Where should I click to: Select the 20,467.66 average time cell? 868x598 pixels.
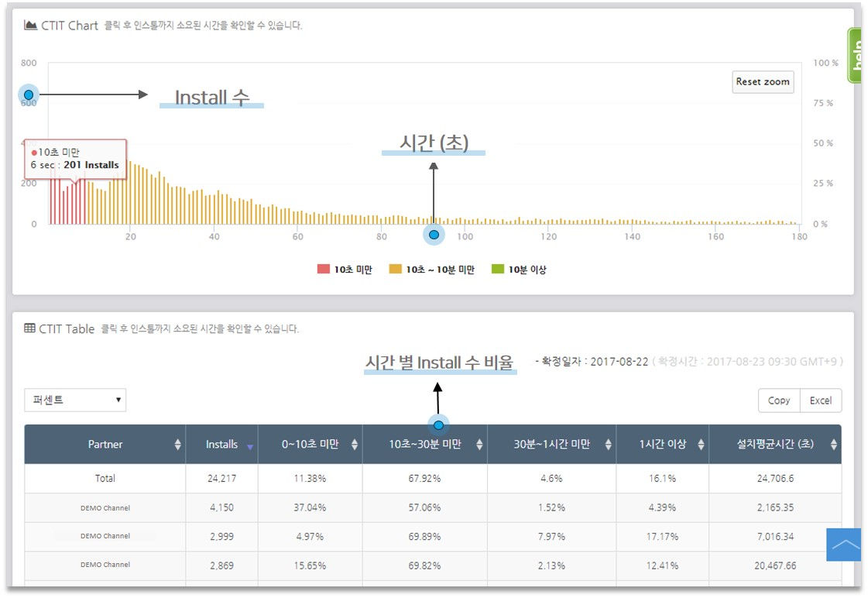pyautogui.click(x=776, y=566)
